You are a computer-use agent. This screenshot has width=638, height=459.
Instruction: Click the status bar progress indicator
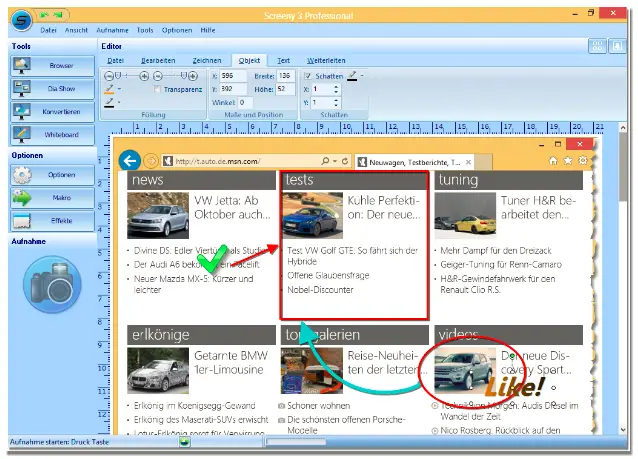(296, 442)
